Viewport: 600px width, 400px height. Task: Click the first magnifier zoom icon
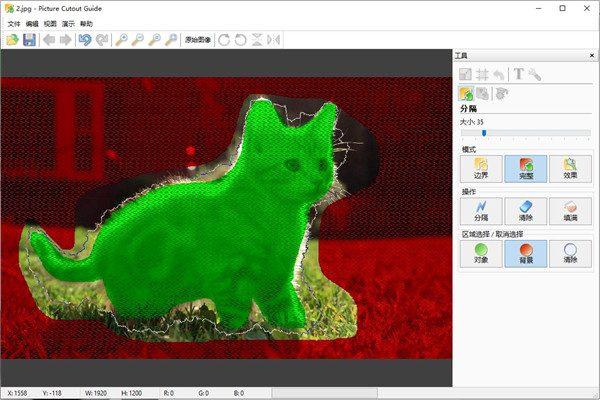tap(121, 40)
